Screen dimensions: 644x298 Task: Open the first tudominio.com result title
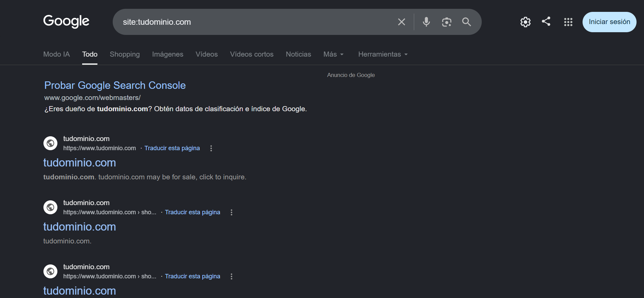point(79,163)
